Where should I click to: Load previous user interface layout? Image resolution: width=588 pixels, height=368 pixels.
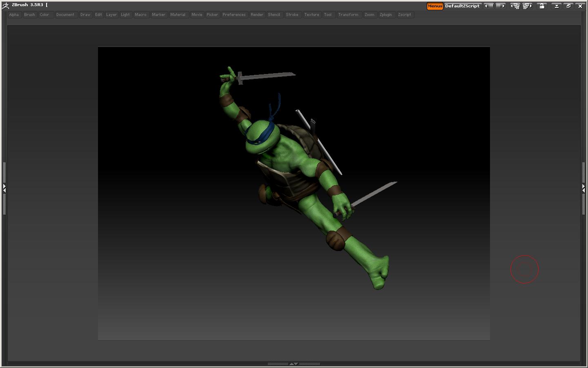tap(515, 6)
